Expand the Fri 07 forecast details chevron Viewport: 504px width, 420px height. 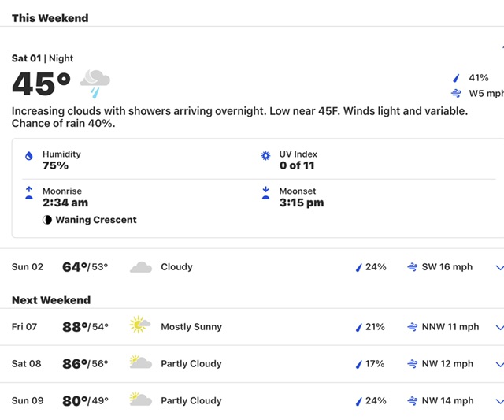499,327
